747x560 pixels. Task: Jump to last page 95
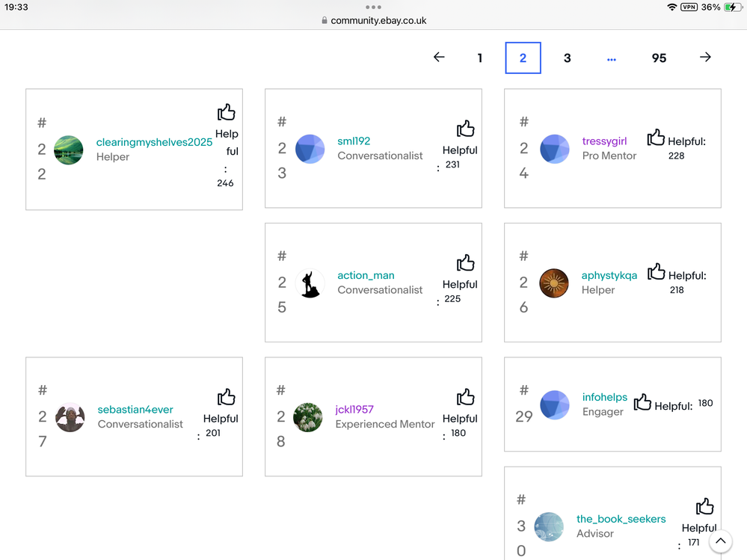click(659, 58)
